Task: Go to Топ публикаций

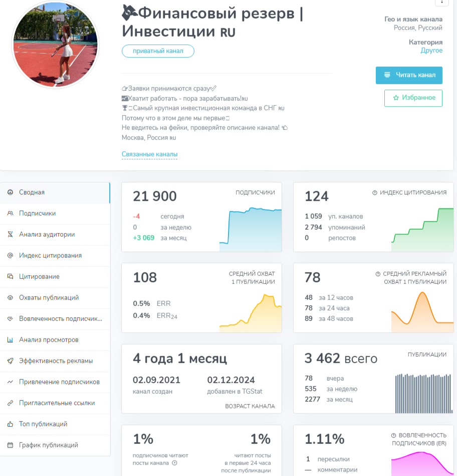Action: (x=55, y=424)
